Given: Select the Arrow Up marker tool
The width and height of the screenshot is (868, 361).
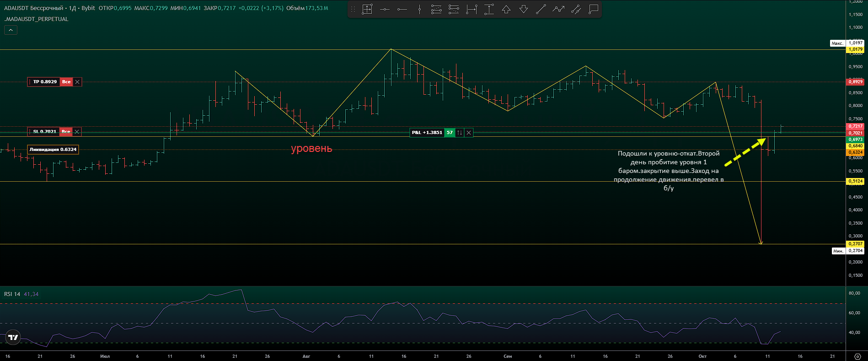Looking at the screenshot, I should tap(506, 9).
